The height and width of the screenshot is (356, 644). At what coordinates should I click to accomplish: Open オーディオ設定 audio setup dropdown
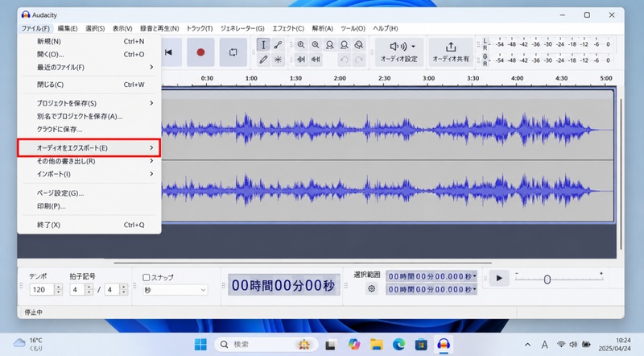398,52
